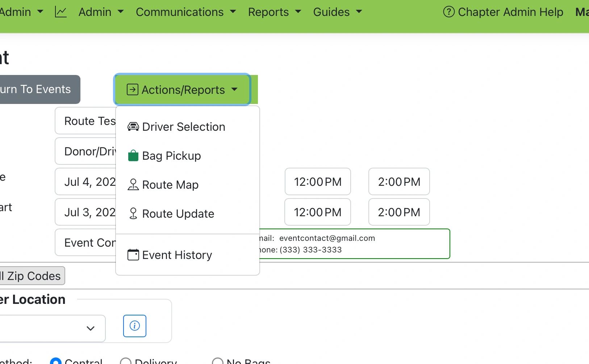The image size is (589, 364).
Task: Click the Zip Codes button
Action: tap(32, 276)
